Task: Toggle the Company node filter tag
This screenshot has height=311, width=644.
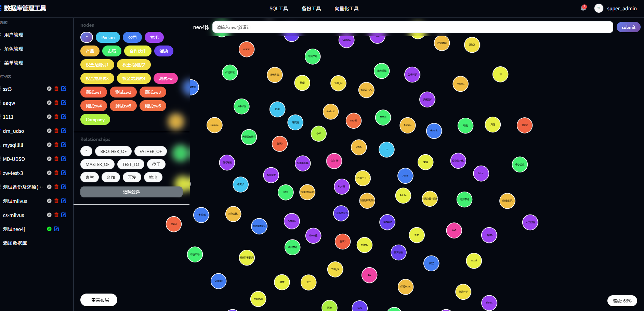Action: click(95, 120)
